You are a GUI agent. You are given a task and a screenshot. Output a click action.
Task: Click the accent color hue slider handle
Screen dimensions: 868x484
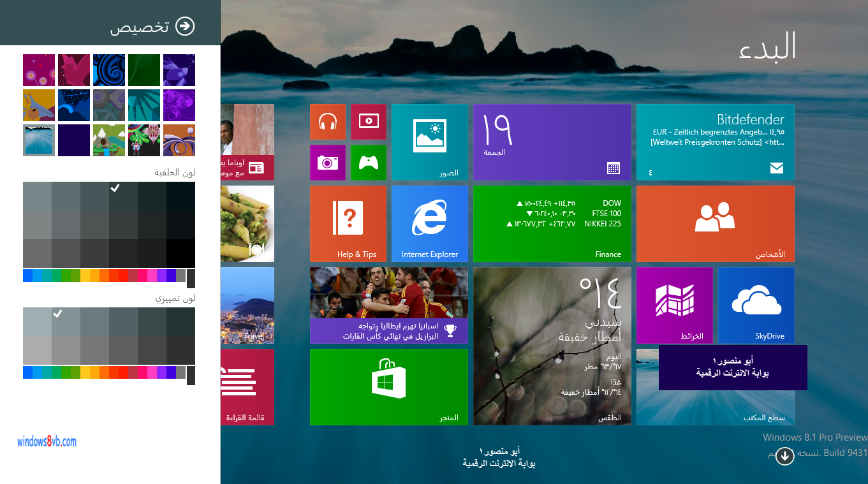(191, 375)
